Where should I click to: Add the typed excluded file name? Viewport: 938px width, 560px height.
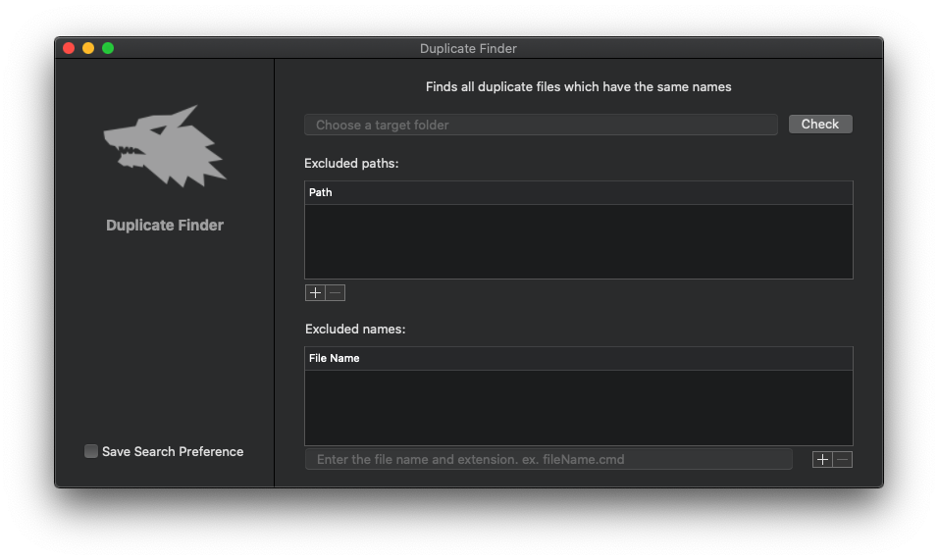tap(822, 460)
